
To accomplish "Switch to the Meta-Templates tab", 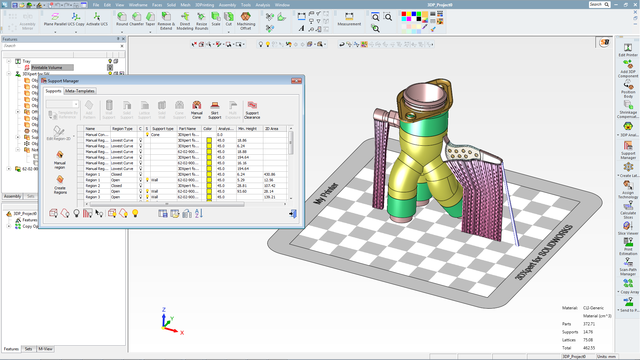I will (80, 91).
